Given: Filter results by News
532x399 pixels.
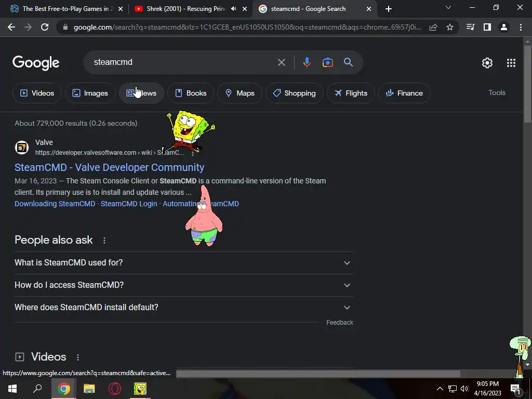Looking at the screenshot, I should [x=141, y=93].
